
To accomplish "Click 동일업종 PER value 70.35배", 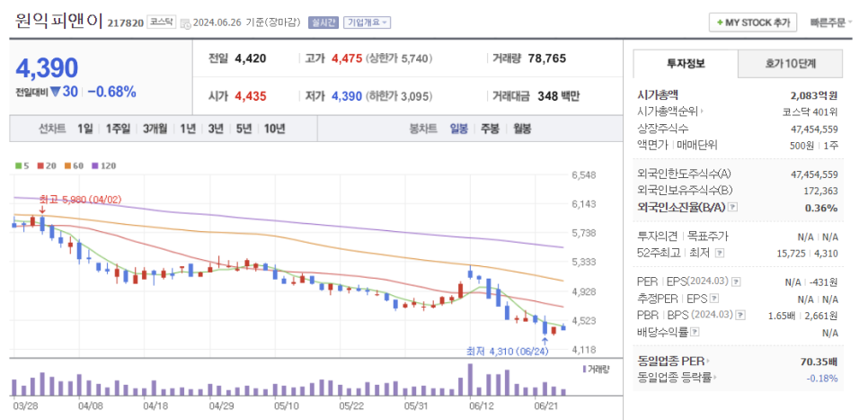I will tap(819, 362).
